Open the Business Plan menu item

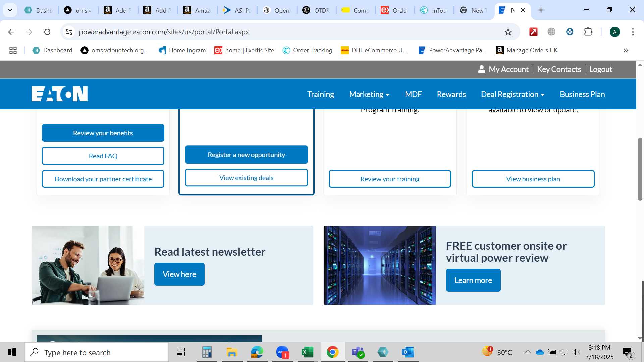pos(582,94)
